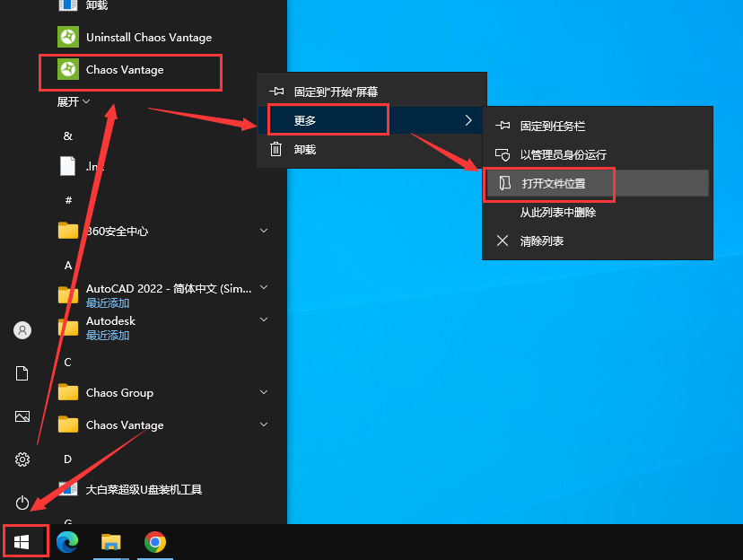The height and width of the screenshot is (560, 743).
Task: Open Documents from Start sidebar
Action: pos(22,373)
